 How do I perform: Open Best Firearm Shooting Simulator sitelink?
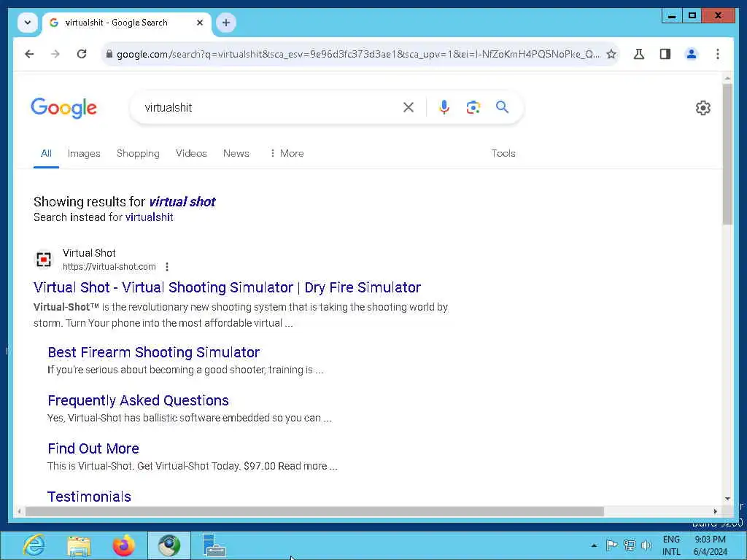(x=153, y=352)
